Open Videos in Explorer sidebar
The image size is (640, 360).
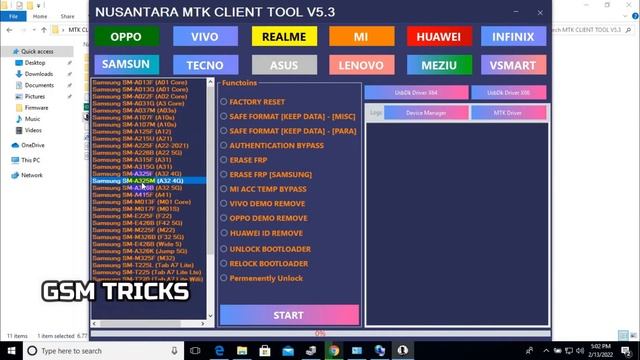point(33,130)
